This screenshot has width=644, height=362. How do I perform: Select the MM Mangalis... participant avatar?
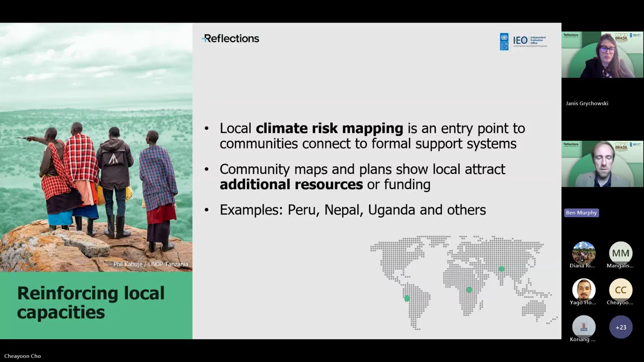[620, 253]
